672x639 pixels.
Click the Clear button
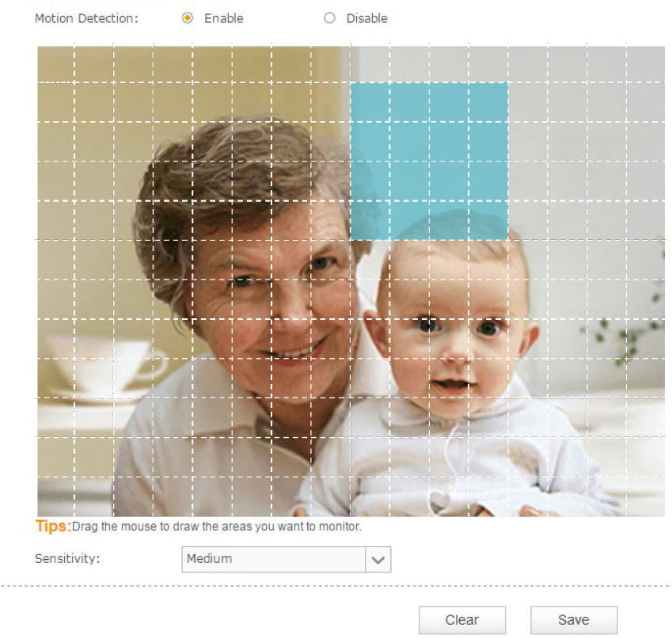click(x=462, y=620)
